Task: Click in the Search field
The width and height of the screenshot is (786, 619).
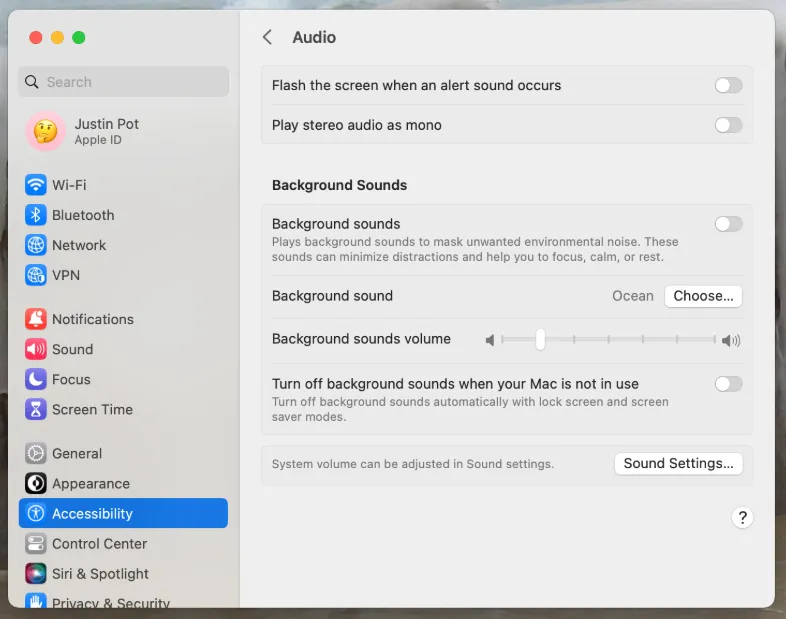Action: coord(124,82)
